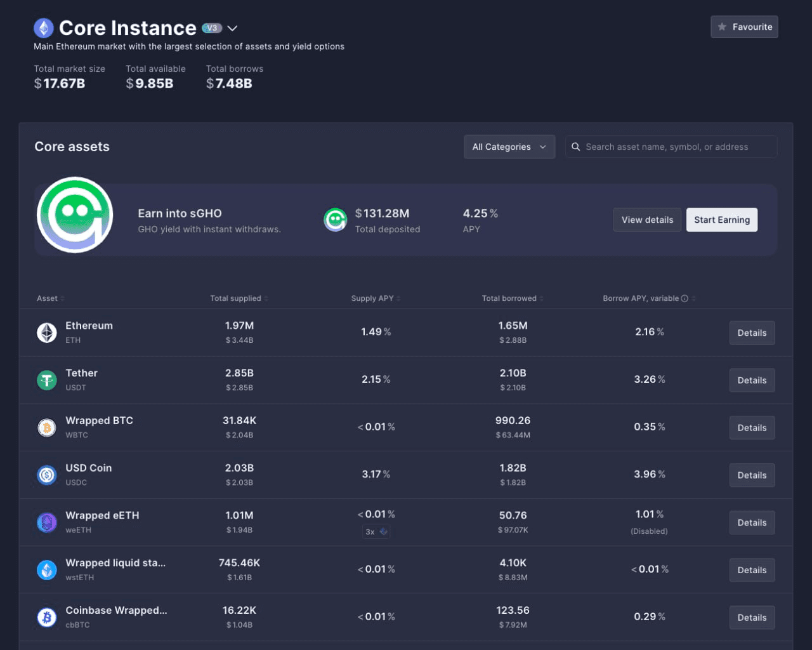Click the Core assets section heading
This screenshot has height=650, width=812.
(72, 147)
